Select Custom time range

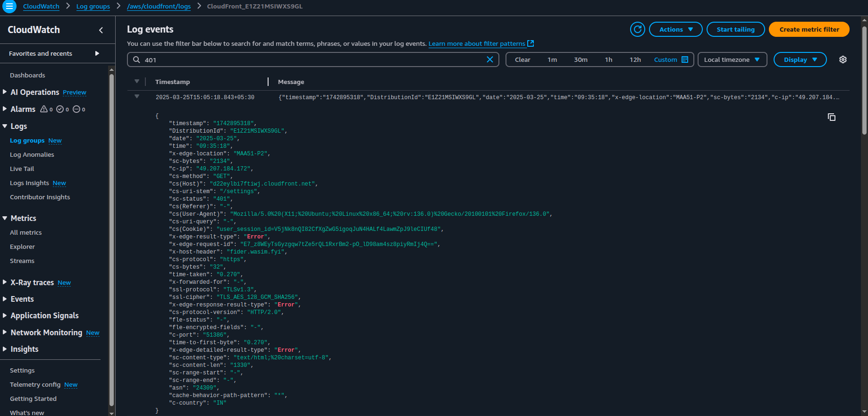pyautogui.click(x=666, y=59)
